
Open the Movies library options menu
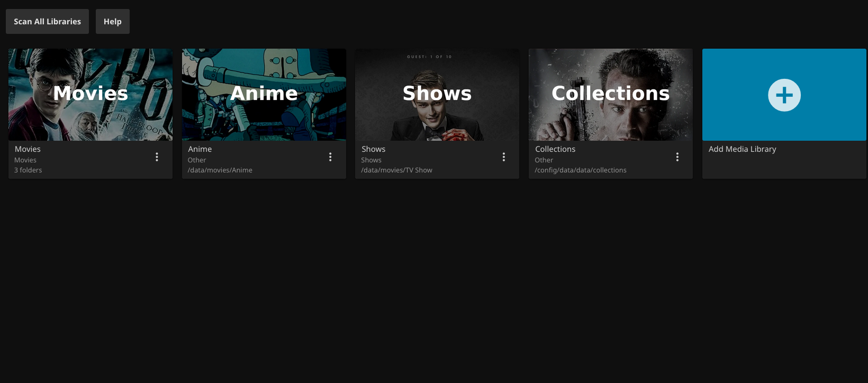[x=157, y=157]
